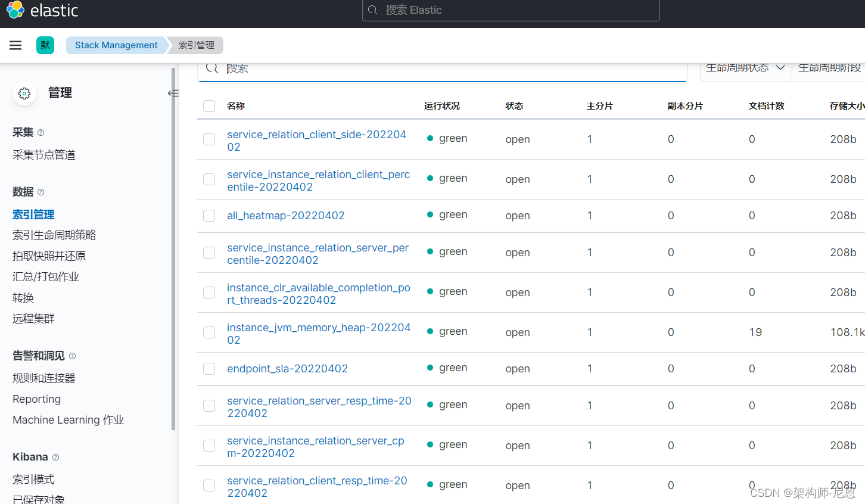Viewport: 865px width, 504px height.
Task: Click the search magnifier in Elastic search bar
Action: click(x=373, y=10)
